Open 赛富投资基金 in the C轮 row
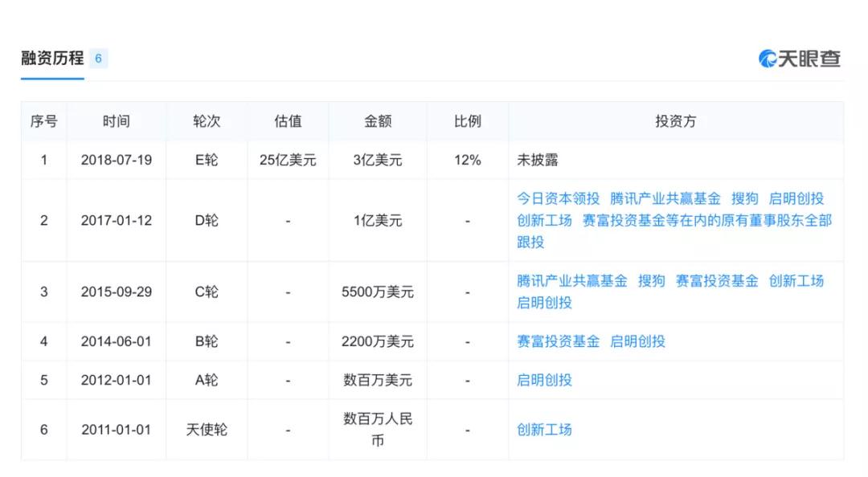The height and width of the screenshot is (477, 868). point(716,281)
